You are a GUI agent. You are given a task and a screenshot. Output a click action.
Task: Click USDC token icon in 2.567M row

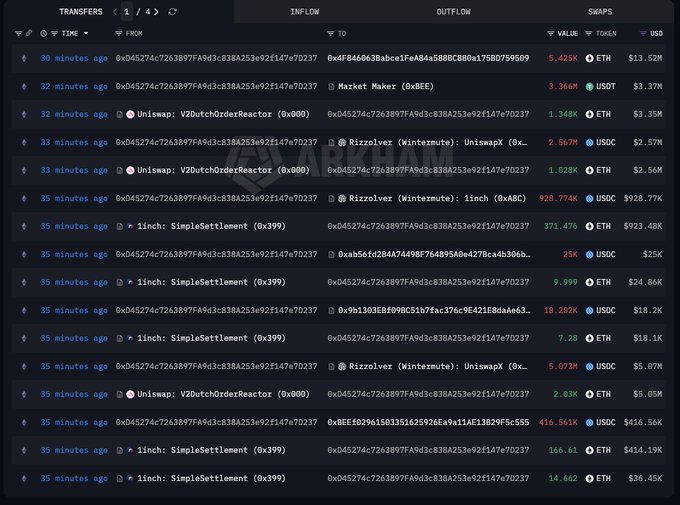589,142
